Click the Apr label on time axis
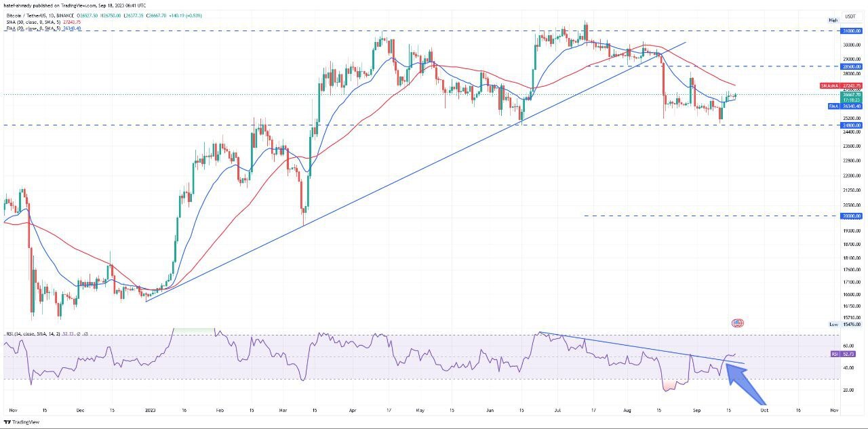The height and width of the screenshot is (429, 868). coord(351,411)
